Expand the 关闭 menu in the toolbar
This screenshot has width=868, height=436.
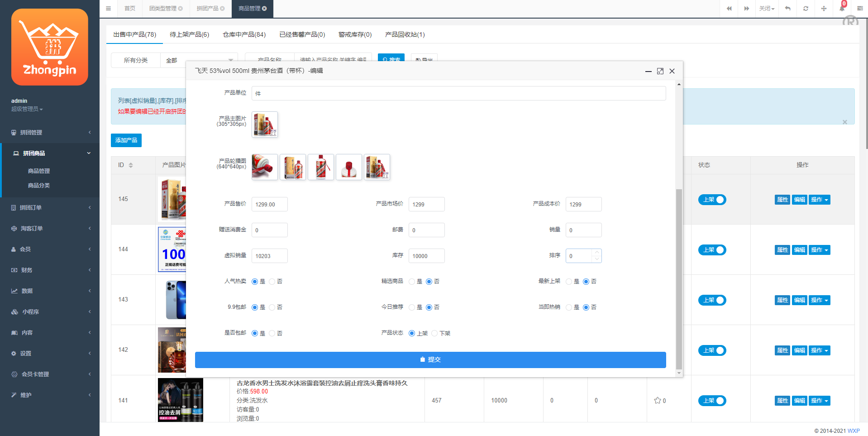click(x=767, y=9)
